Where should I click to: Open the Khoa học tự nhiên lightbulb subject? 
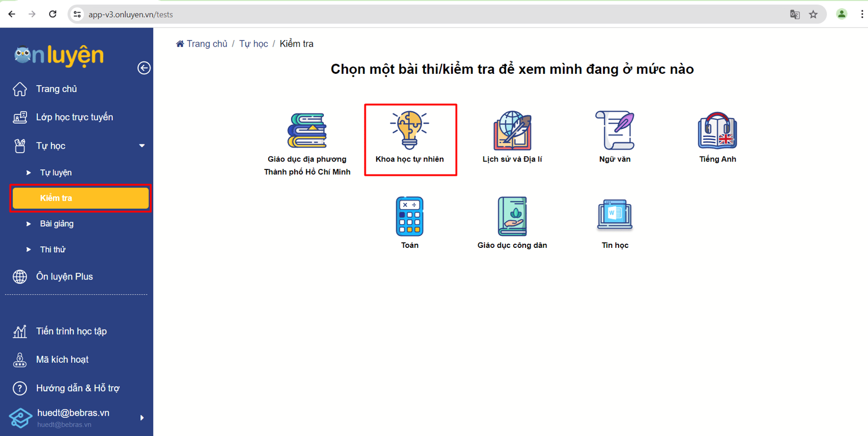point(410,131)
